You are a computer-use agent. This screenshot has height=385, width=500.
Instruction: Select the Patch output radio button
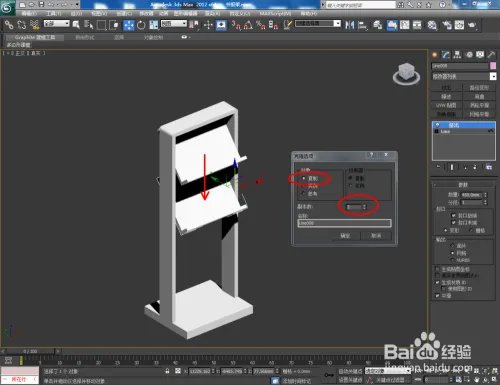click(453, 246)
